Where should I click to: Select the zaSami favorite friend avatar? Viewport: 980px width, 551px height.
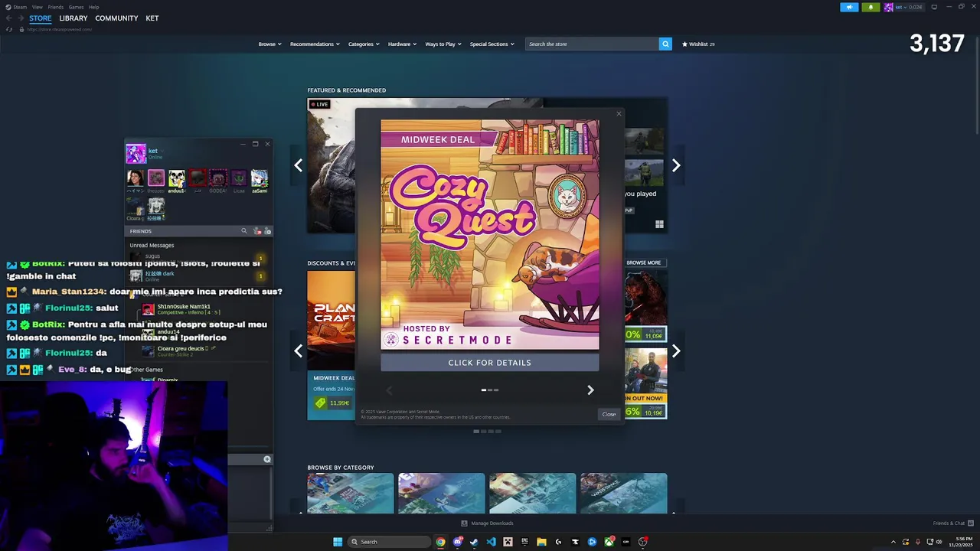pyautogui.click(x=260, y=178)
